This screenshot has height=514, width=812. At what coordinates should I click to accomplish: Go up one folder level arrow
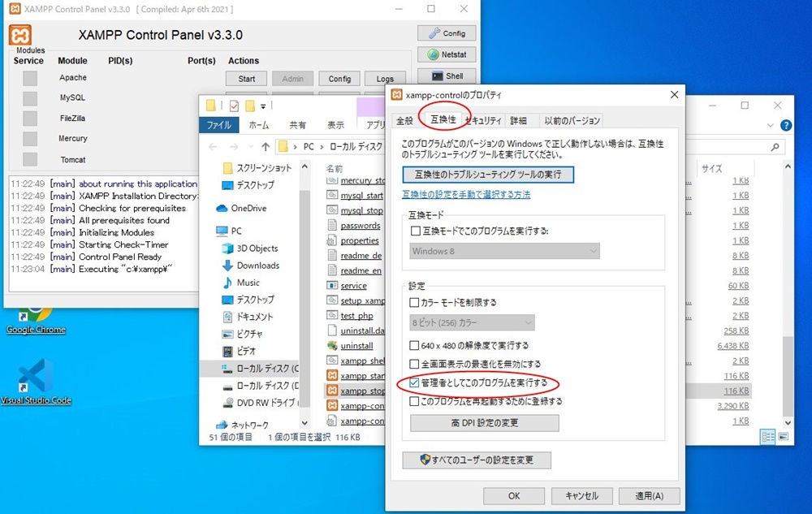tap(266, 147)
